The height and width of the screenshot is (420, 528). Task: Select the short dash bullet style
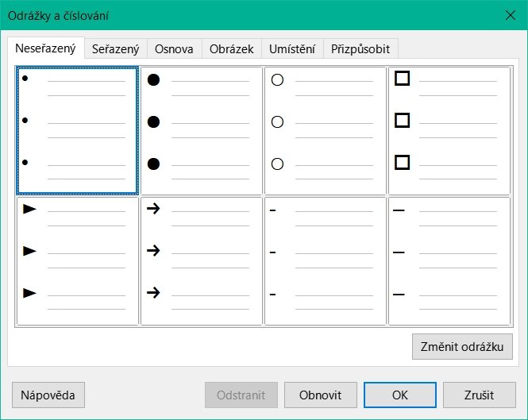click(x=326, y=261)
